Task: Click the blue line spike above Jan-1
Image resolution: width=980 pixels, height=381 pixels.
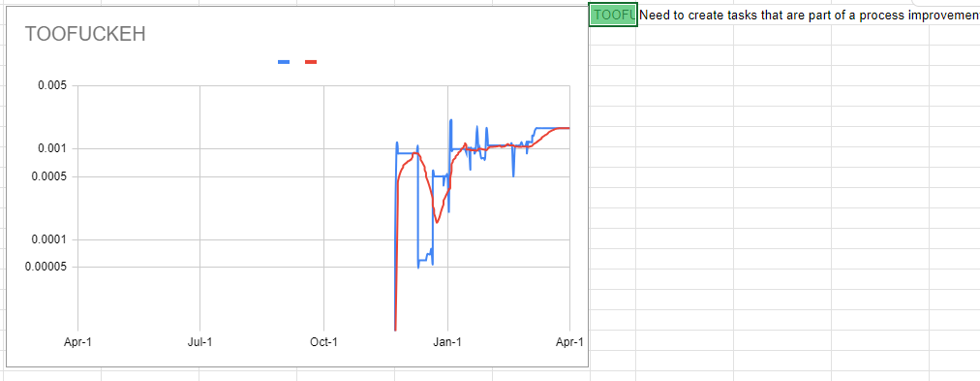Action: pos(450,121)
